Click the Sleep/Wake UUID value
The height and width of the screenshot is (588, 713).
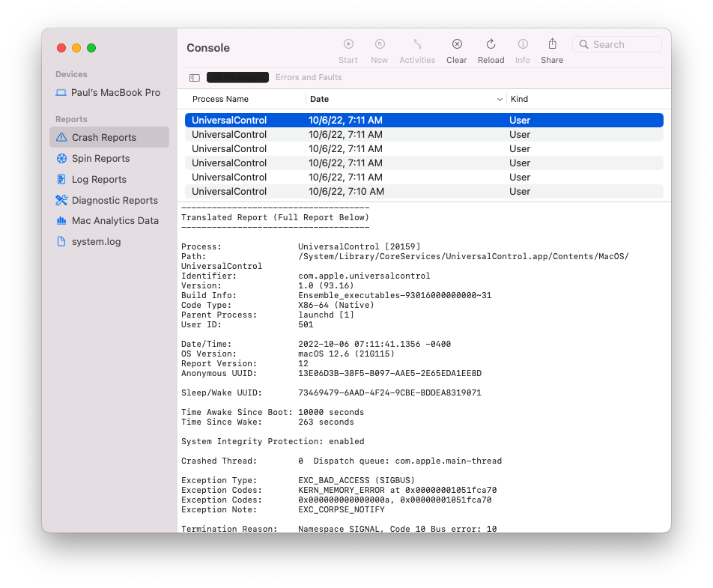click(389, 393)
